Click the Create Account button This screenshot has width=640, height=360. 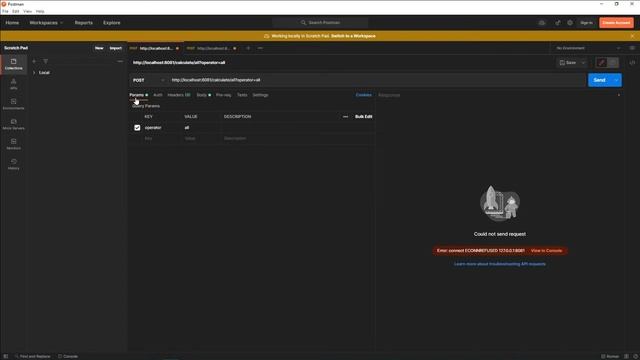coord(616,23)
